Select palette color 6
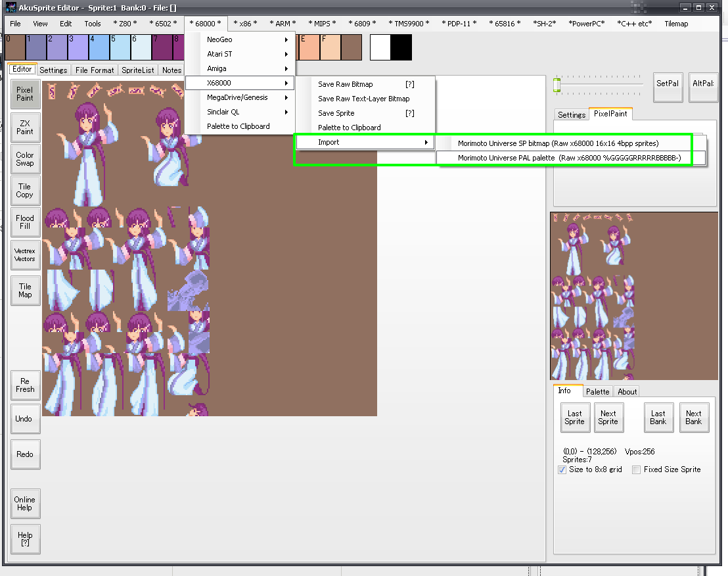 coord(141,47)
